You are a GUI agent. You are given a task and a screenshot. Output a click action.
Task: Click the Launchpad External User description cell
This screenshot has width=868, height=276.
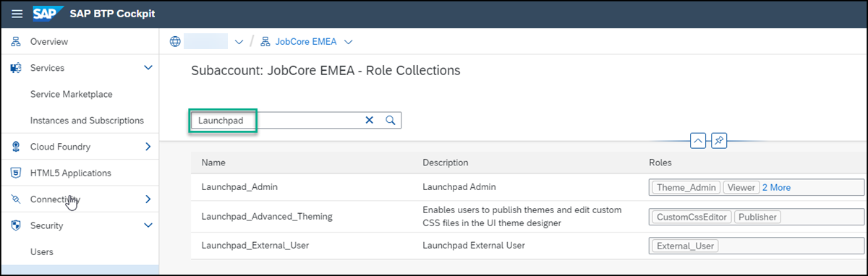click(x=474, y=246)
